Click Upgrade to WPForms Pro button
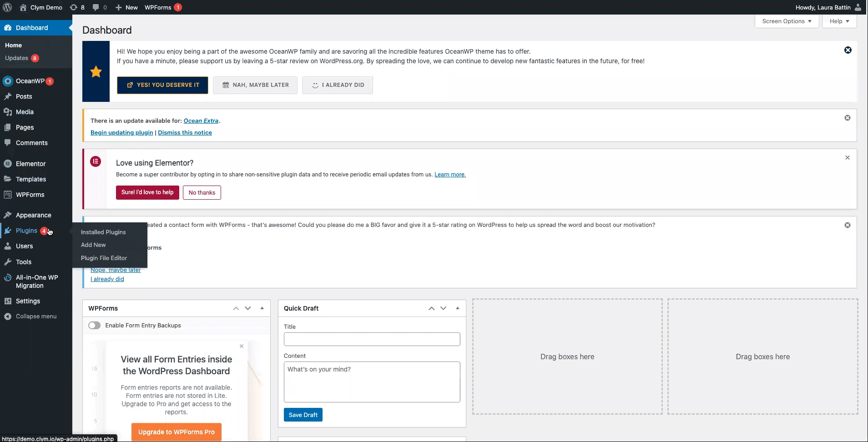The height and width of the screenshot is (442, 868). (177, 432)
